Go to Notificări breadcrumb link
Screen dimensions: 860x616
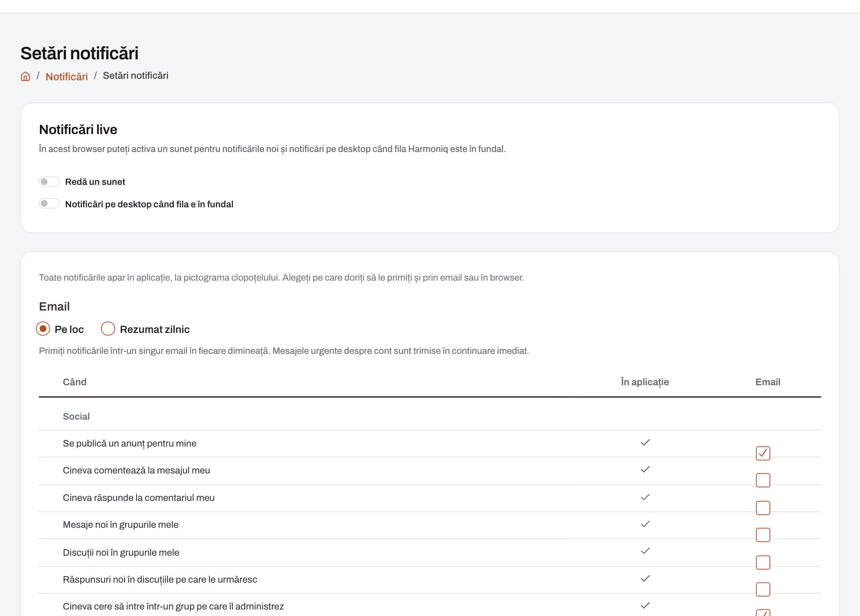coord(67,76)
